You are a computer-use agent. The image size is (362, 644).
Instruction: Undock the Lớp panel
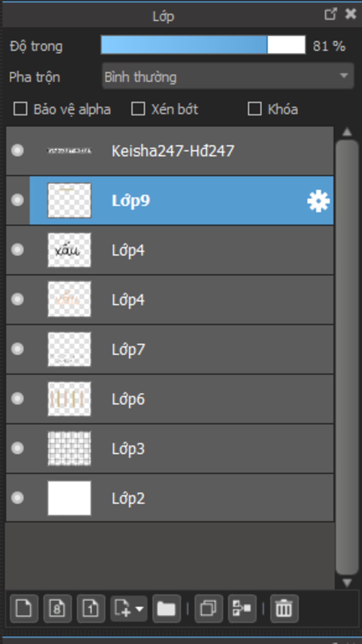point(330,14)
